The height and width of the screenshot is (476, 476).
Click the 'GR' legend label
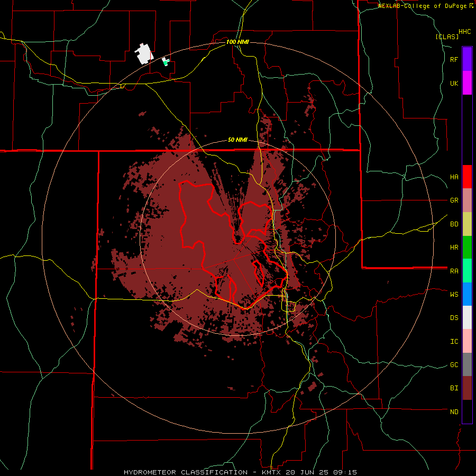[454, 200]
